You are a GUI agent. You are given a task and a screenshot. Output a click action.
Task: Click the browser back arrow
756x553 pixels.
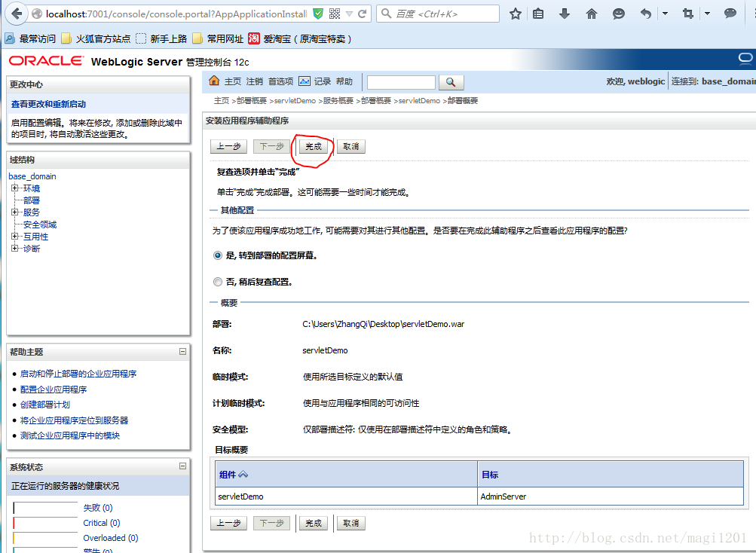click(17, 14)
